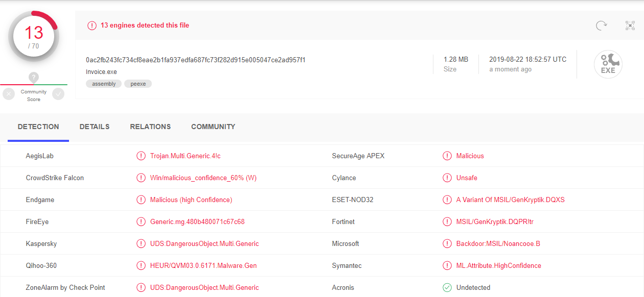Click the EXE file type icon
This screenshot has height=297, width=644.
click(608, 64)
